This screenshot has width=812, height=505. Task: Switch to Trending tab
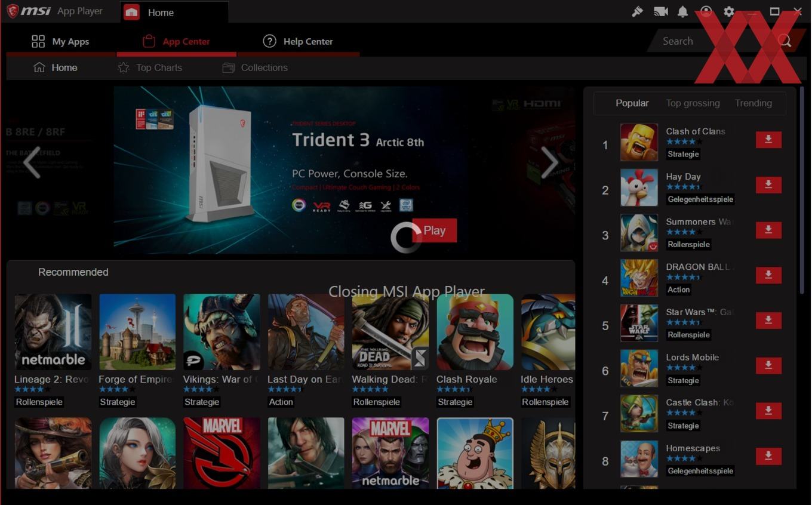click(753, 103)
